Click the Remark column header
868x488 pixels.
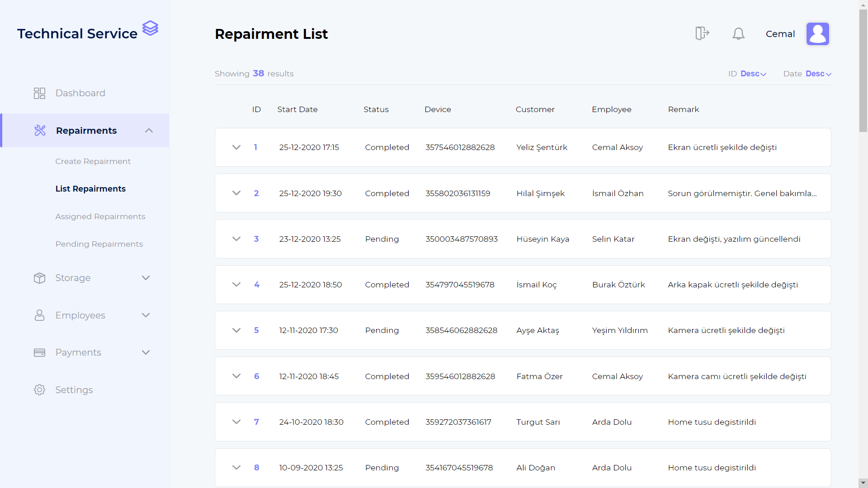point(684,109)
